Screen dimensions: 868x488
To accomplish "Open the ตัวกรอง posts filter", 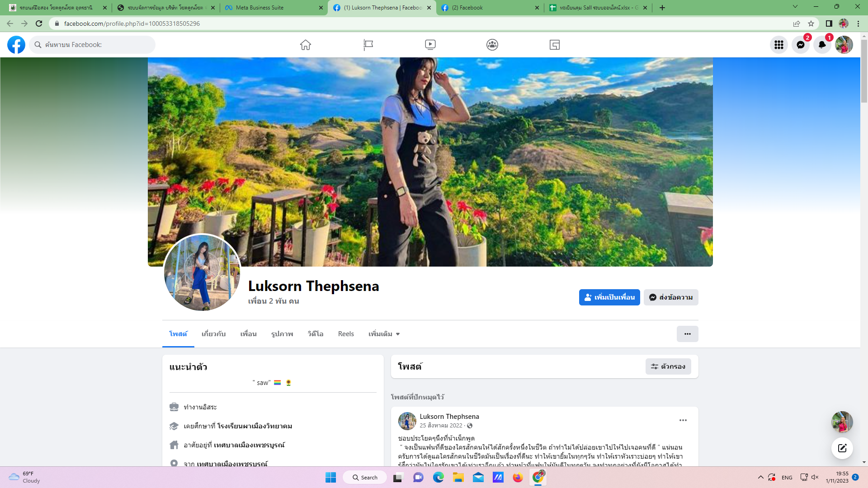I will [x=668, y=366].
